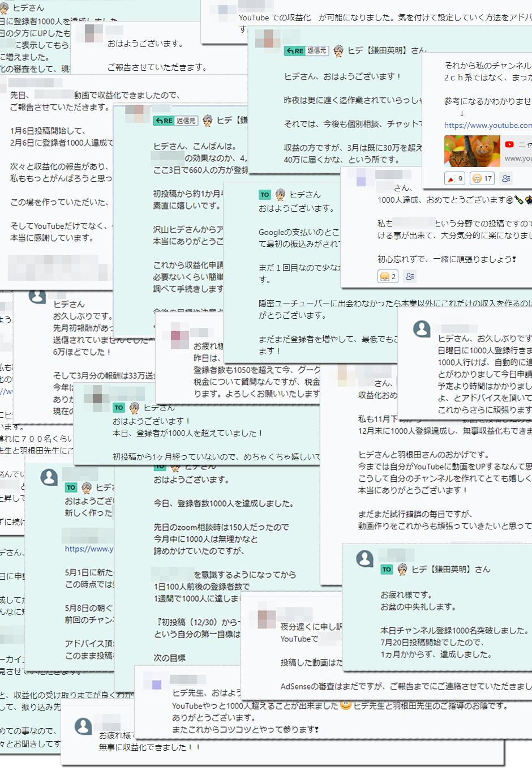Open https://www.y link in 新しく作った message

tap(89, 549)
